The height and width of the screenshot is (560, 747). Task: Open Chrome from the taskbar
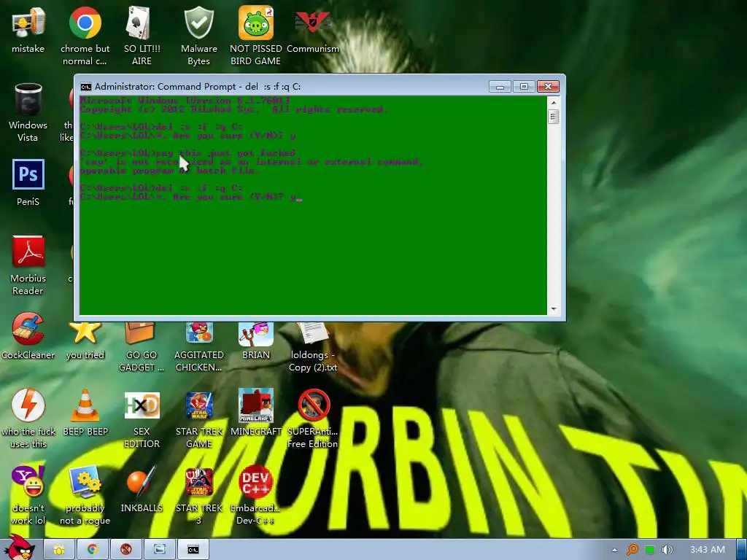[93, 550]
